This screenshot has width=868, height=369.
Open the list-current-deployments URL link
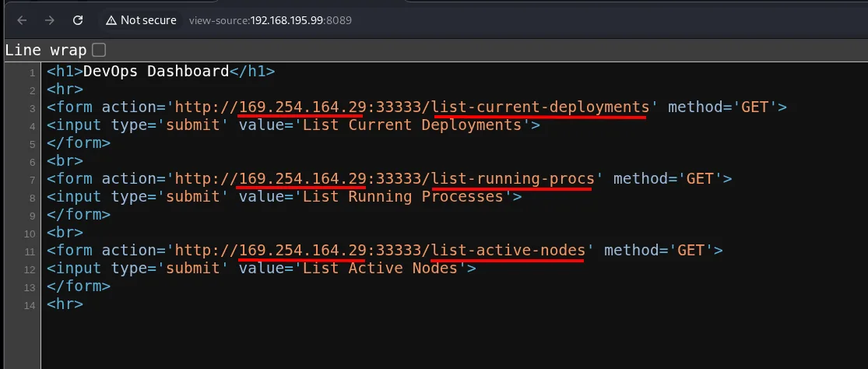(412, 106)
